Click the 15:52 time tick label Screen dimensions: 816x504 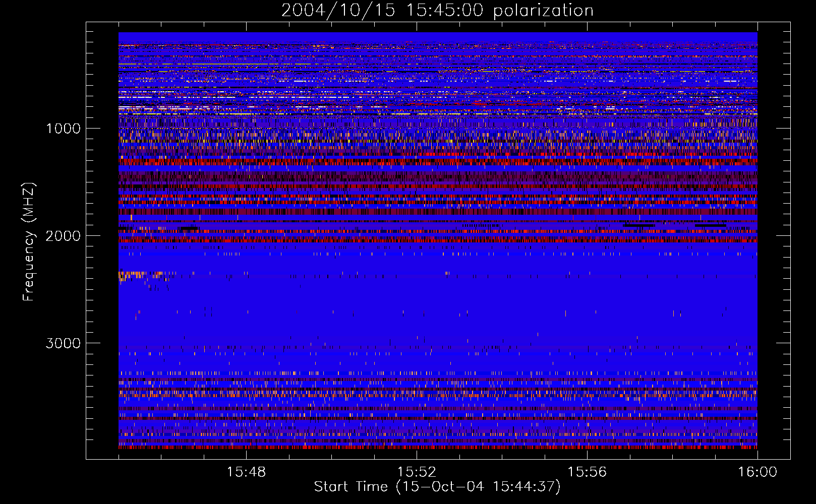point(417,472)
